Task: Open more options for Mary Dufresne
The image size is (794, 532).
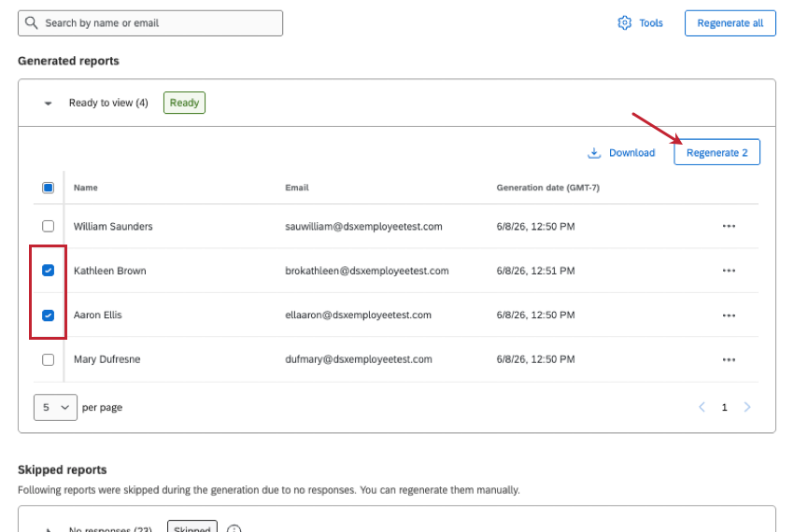Action: click(x=729, y=360)
